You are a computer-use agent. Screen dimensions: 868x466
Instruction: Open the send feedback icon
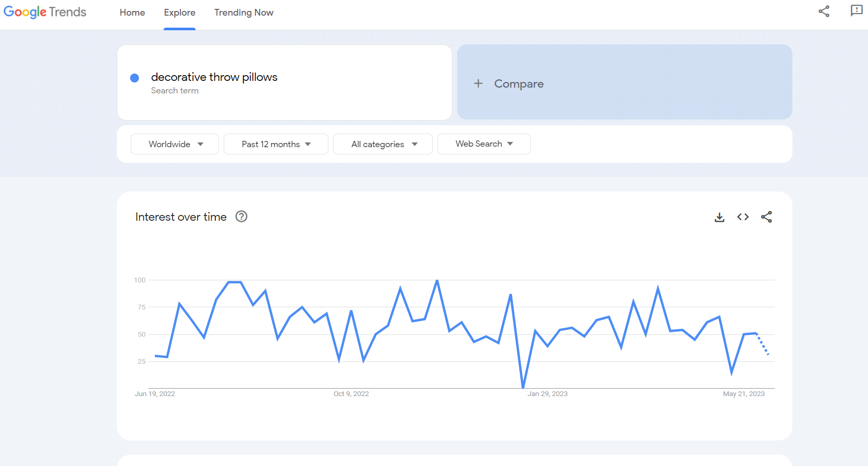[857, 10]
